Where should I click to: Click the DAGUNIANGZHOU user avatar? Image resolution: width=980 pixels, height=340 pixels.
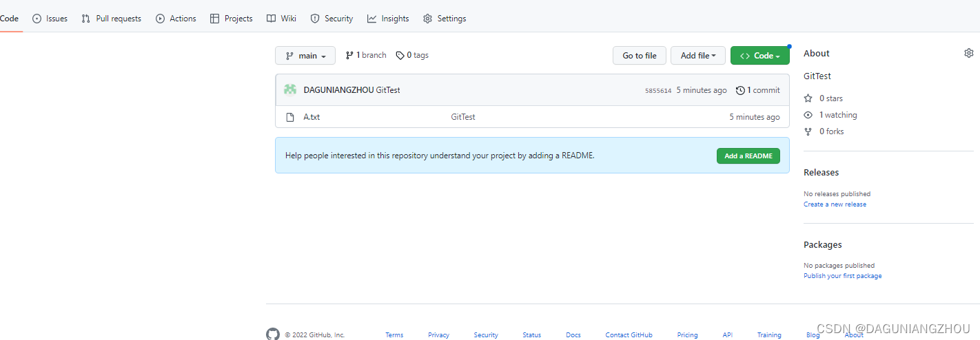click(x=290, y=89)
